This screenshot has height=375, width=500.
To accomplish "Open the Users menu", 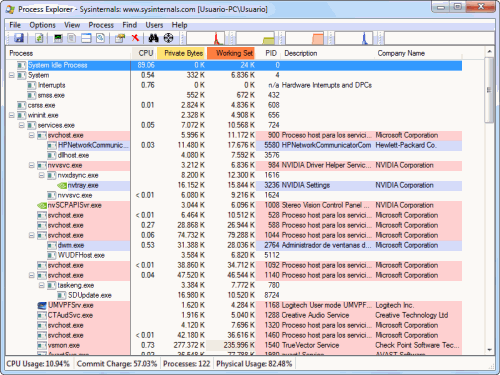I will [x=154, y=25].
